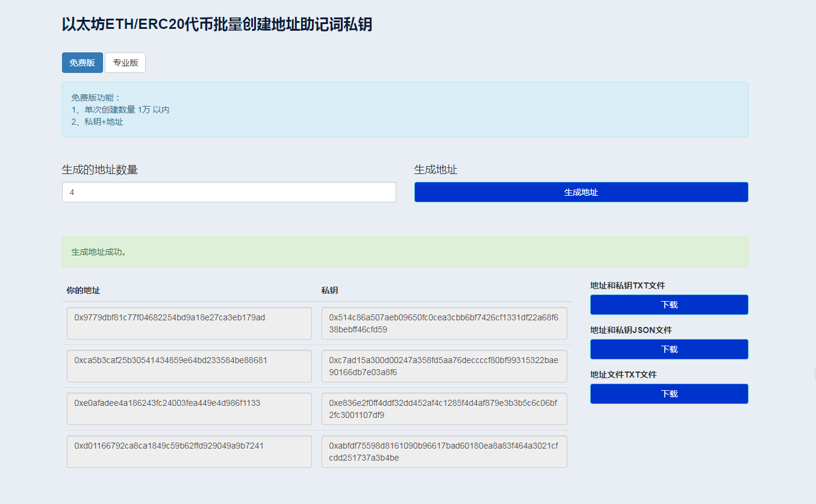Click the 免费版功能 info text
Image resolution: width=816 pixels, height=504 pixels.
tap(96, 98)
